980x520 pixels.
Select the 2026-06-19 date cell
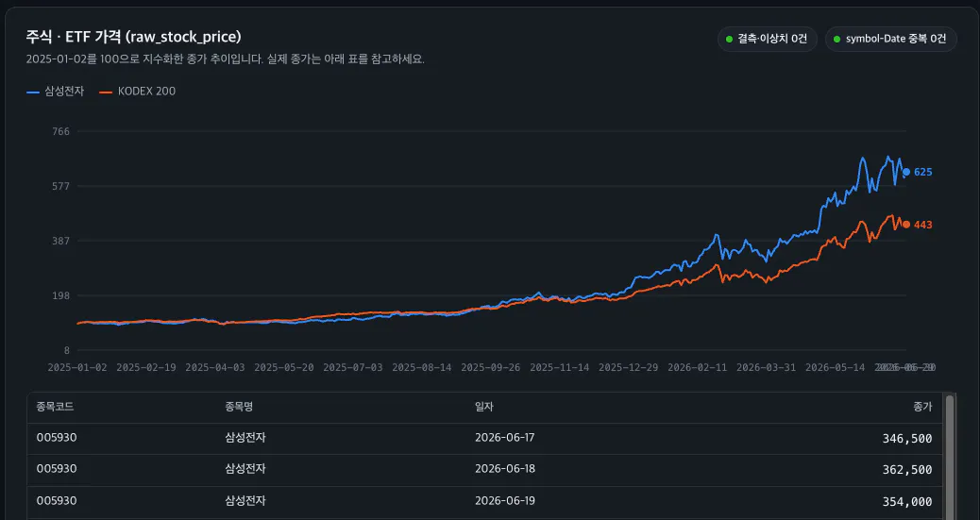(504, 500)
